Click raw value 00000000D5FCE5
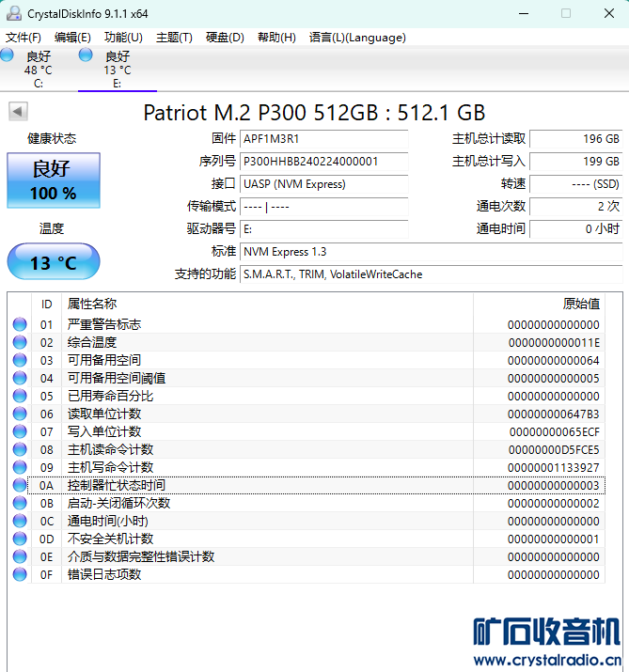Image resolution: width=629 pixels, height=672 pixels. pyautogui.click(x=554, y=450)
